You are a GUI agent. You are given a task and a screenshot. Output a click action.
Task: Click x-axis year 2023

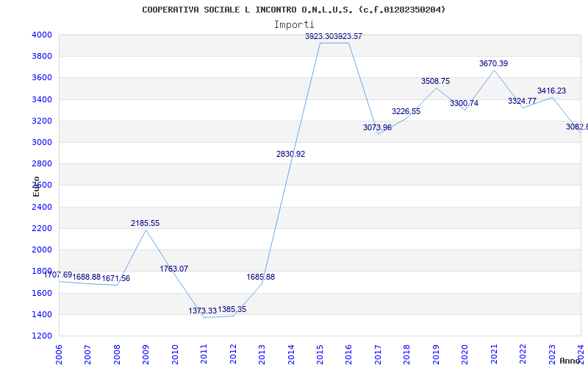coord(553,355)
